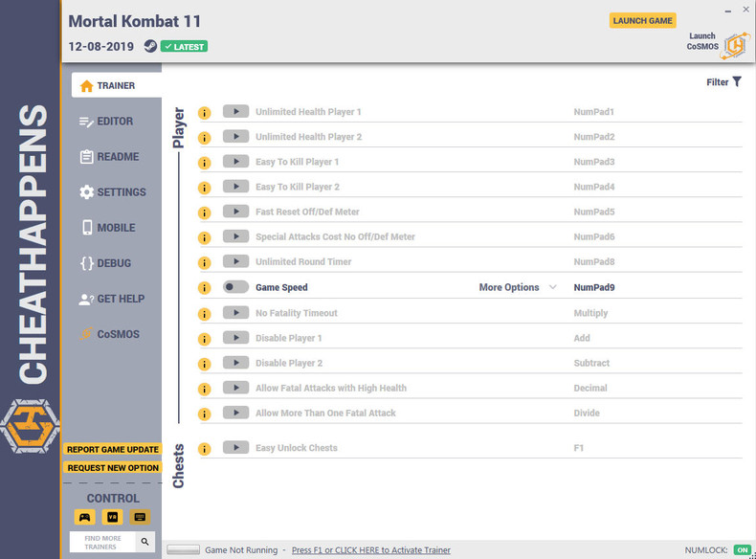Click the Subtract hotkey label

[x=591, y=363]
